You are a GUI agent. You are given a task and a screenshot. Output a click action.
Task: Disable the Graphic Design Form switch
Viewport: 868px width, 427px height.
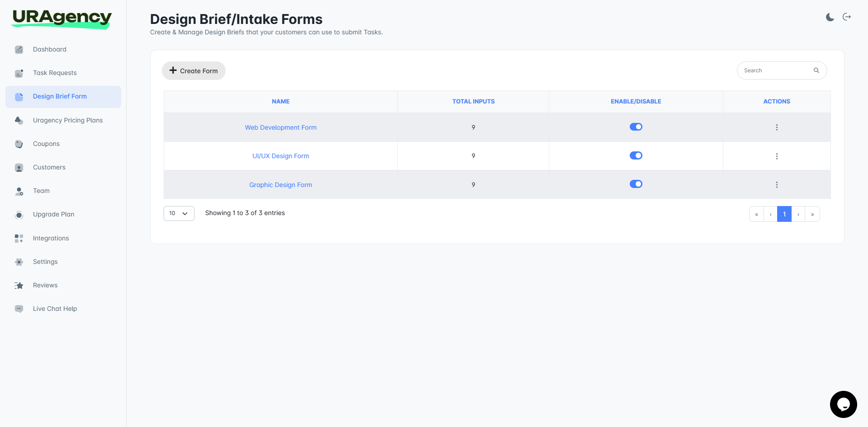pos(636,184)
